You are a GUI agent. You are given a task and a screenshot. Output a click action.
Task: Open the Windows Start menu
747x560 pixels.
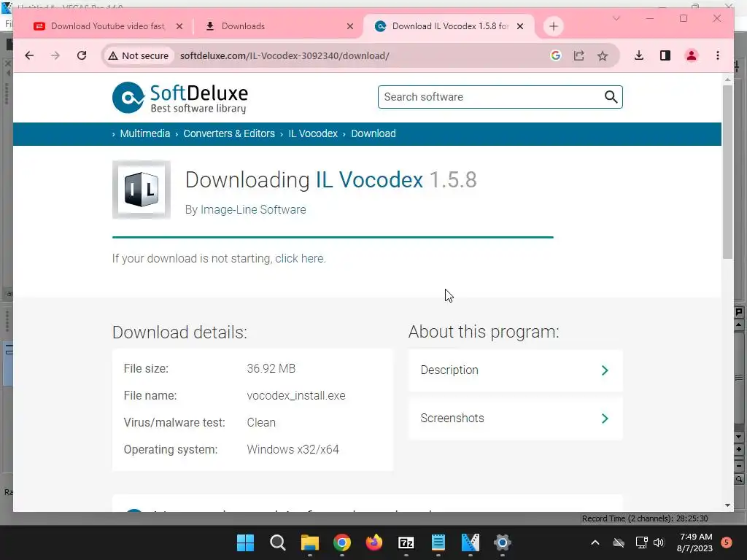[246, 542]
